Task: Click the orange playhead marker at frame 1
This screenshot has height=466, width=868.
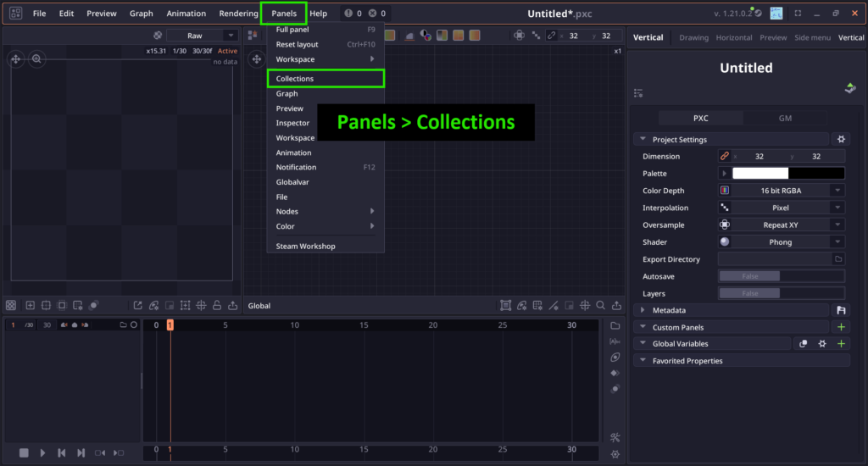Action: pyautogui.click(x=170, y=325)
